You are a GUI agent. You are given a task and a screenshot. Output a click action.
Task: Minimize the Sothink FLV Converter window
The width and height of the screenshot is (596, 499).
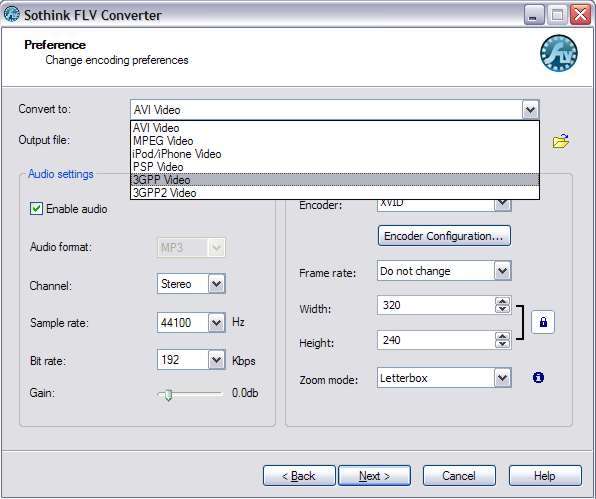(x=534, y=15)
